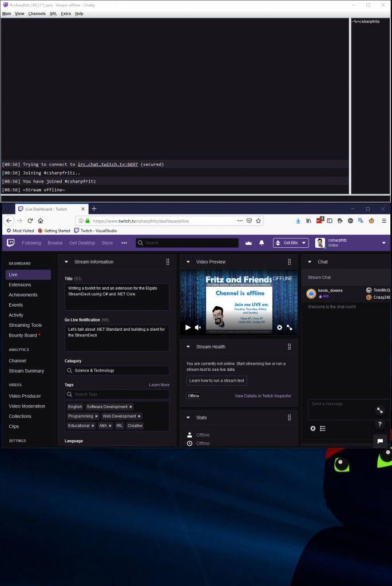Image resolution: width=392 pixels, height=586 pixels.
Task: Open Twitch top nav more options ellipsis
Action: [x=124, y=243]
